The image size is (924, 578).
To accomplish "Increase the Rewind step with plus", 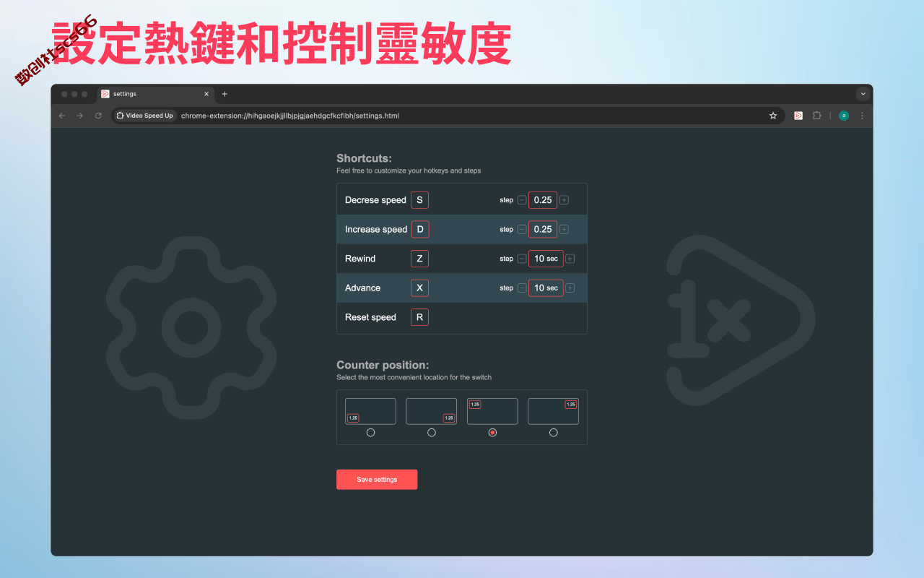I will point(570,259).
